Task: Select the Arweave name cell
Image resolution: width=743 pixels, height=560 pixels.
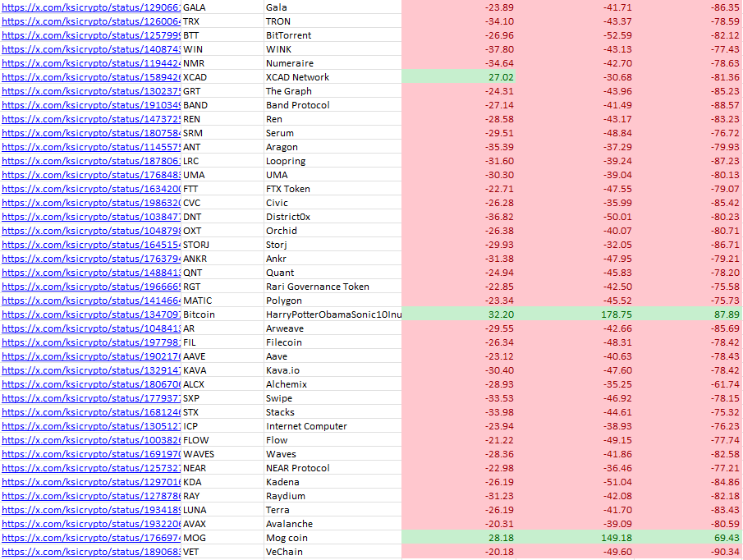Action: click(x=333, y=328)
